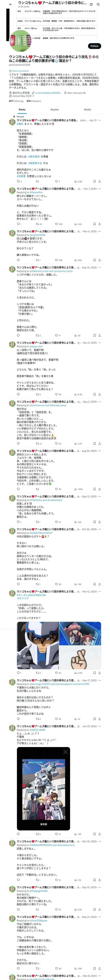Follow this profile with the Follow button
This screenshot has height=980, width=110.
click(x=94, y=46)
